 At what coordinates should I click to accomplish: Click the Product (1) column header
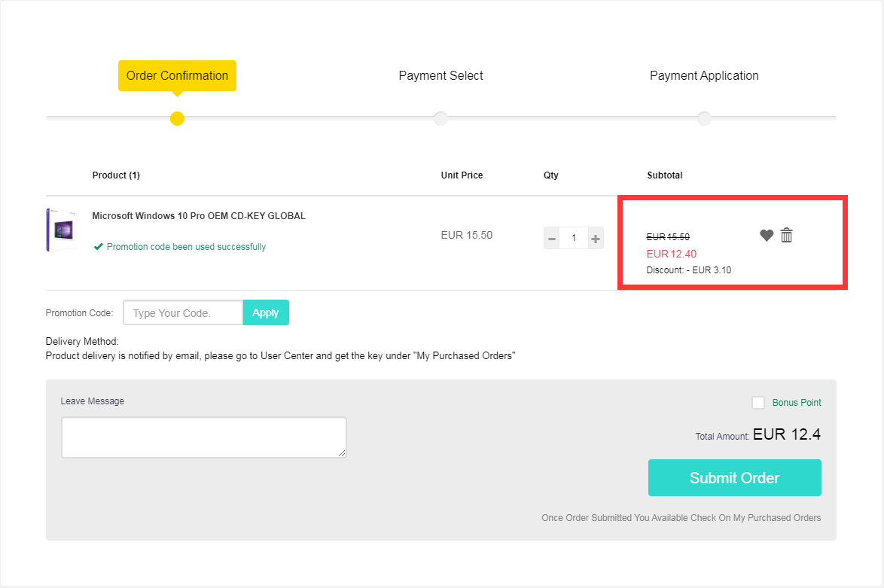tap(116, 175)
